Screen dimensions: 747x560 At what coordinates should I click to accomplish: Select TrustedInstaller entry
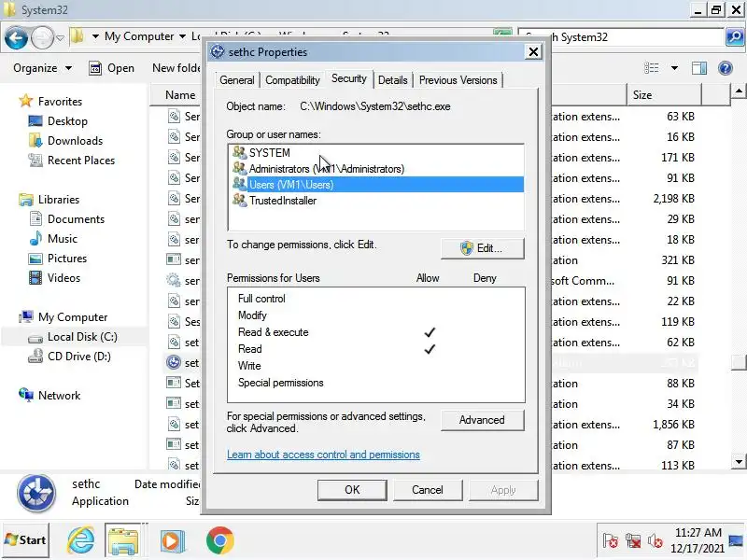(x=376, y=201)
